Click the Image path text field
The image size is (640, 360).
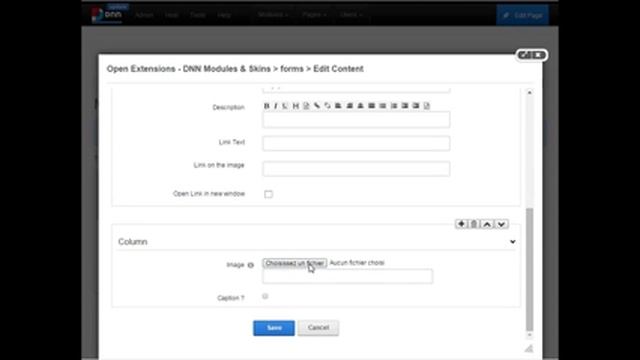(348, 276)
